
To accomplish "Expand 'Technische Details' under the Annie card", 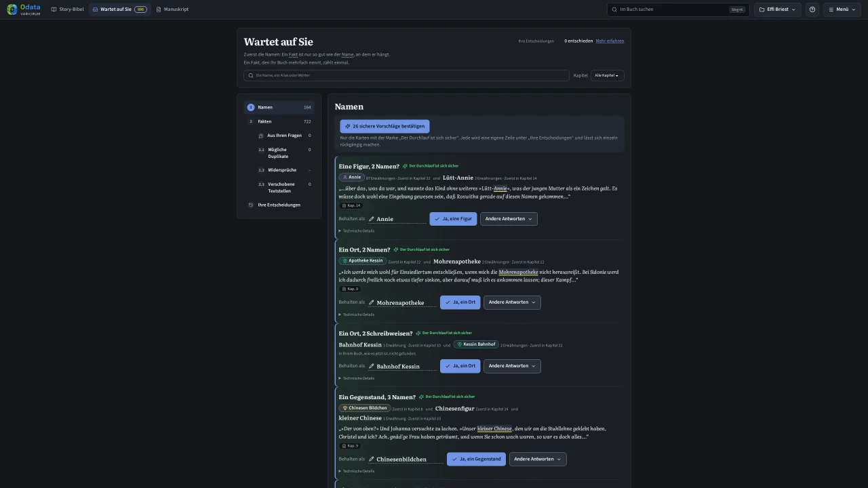I will 357,231.
